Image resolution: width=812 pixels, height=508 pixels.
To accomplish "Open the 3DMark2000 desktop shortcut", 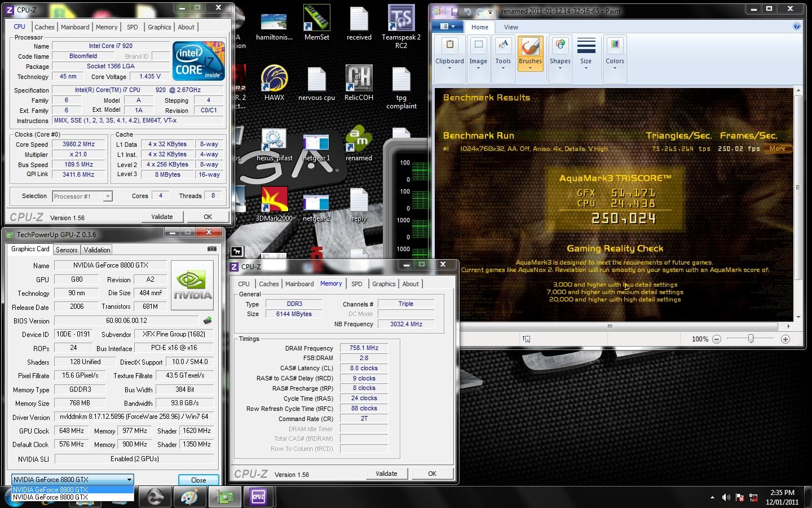I will click(274, 204).
